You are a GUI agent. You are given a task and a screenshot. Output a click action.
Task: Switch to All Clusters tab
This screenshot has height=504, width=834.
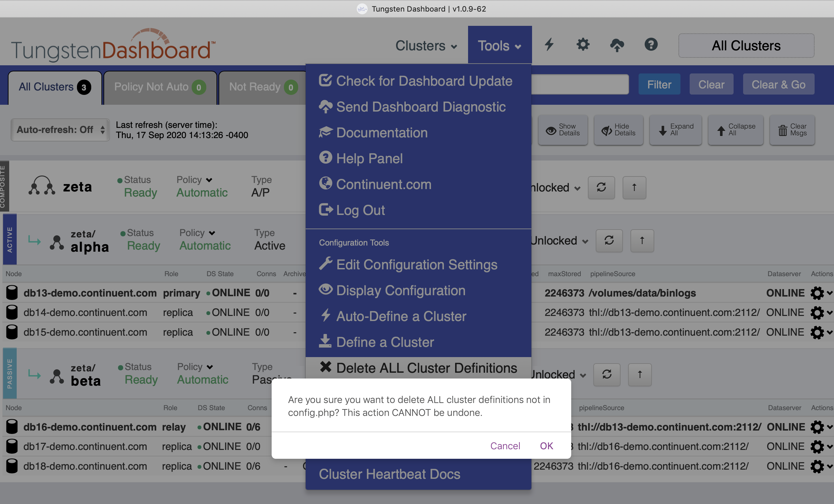tap(55, 87)
